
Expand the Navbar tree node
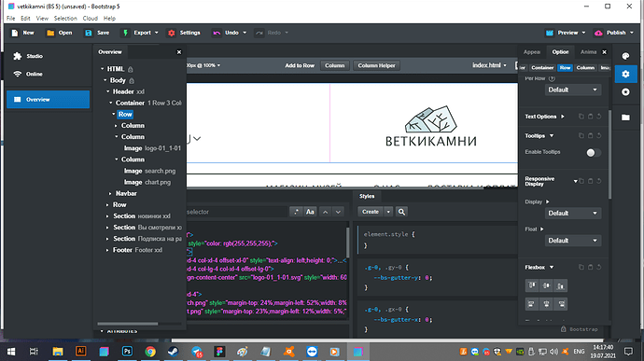click(x=110, y=193)
